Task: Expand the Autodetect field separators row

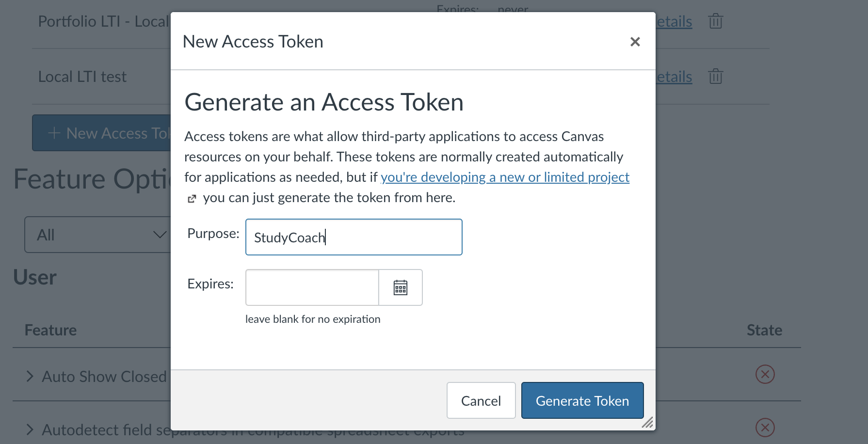Action: (30, 429)
